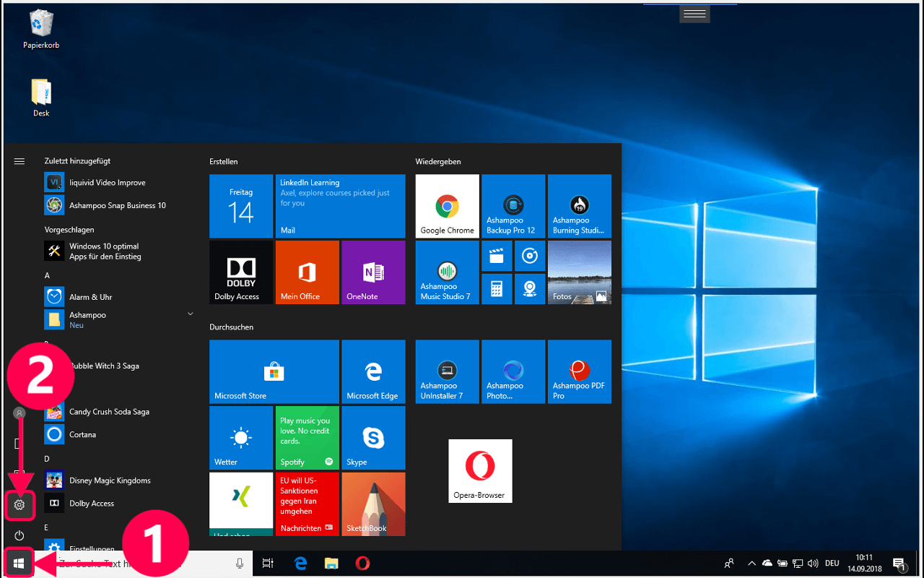
Task: Open the OneNote tile
Action: click(373, 272)
